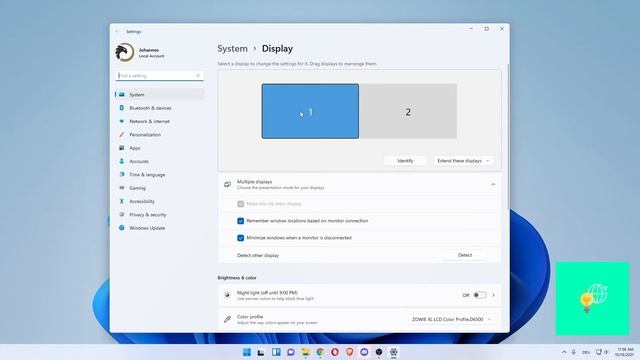This screenshot has height=360, width=640.
Task: Click the System breadcrumb link
Action: pyautogui.click(x=232, y=49)
